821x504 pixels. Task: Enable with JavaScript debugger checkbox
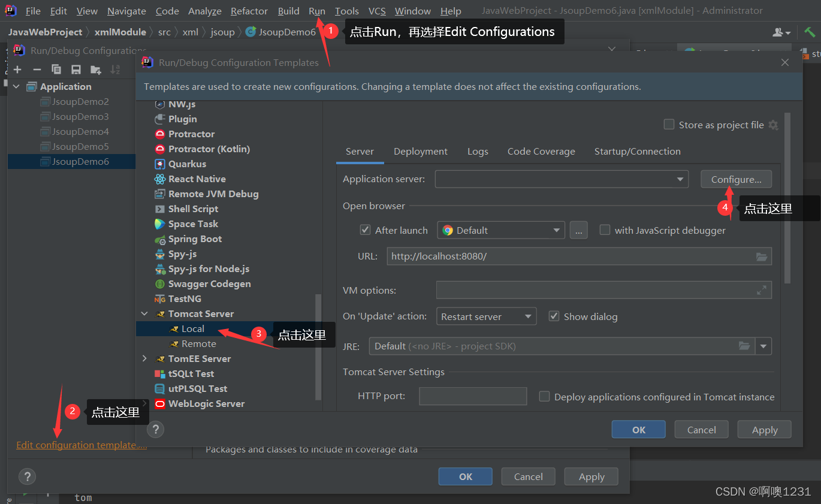(605, 230)
